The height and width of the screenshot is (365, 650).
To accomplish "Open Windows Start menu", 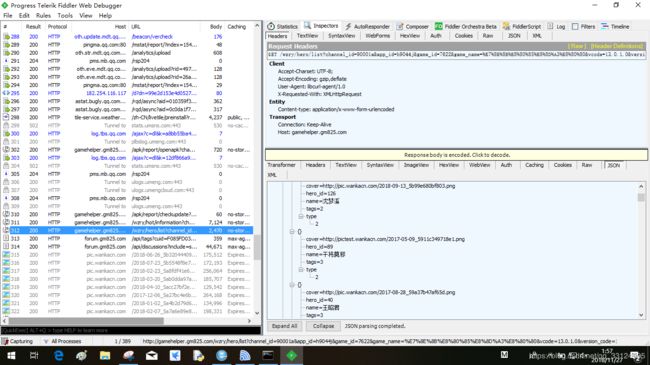I will click(x=11, y=355).
